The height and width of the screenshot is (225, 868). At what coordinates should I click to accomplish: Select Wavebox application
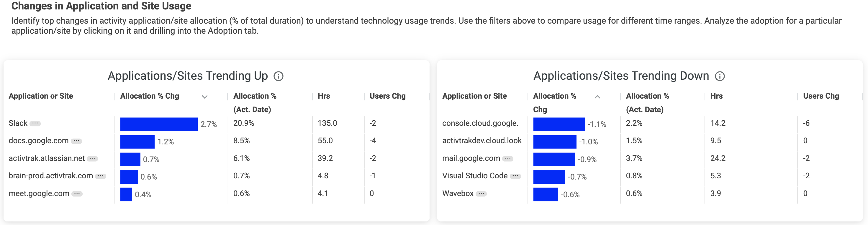458,193
